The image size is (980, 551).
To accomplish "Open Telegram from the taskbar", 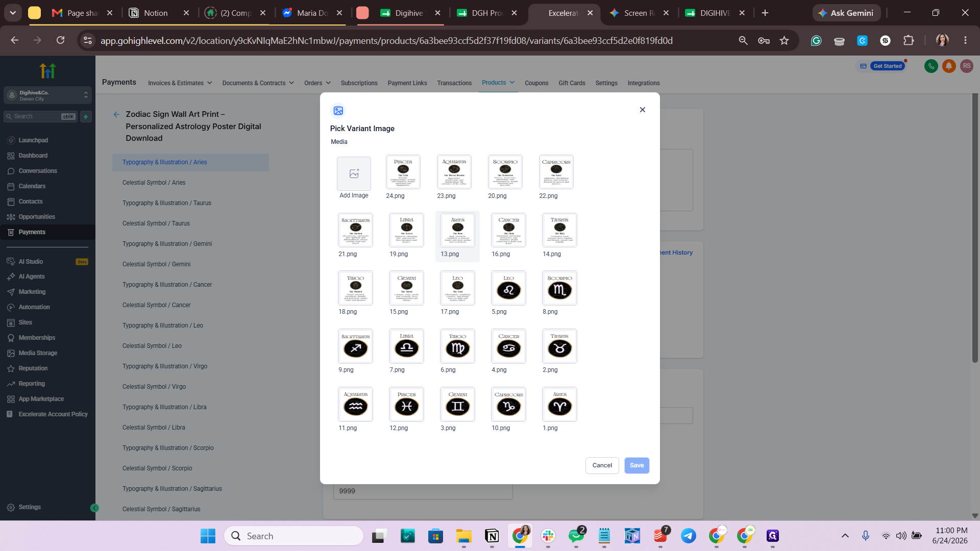I will (689, 536).
